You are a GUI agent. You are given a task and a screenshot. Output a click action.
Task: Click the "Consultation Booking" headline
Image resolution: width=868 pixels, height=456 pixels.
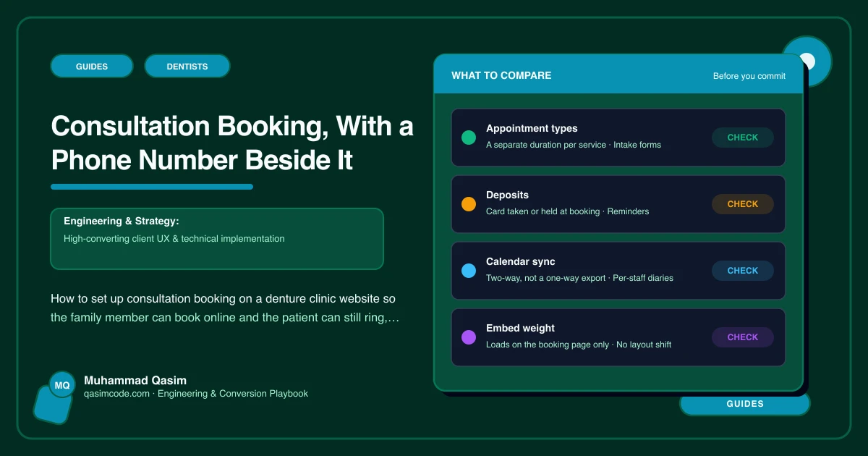click(232, 143)
